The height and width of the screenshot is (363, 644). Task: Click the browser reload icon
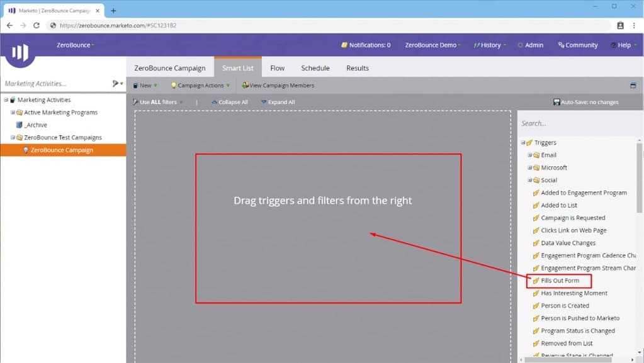(37, 25)
